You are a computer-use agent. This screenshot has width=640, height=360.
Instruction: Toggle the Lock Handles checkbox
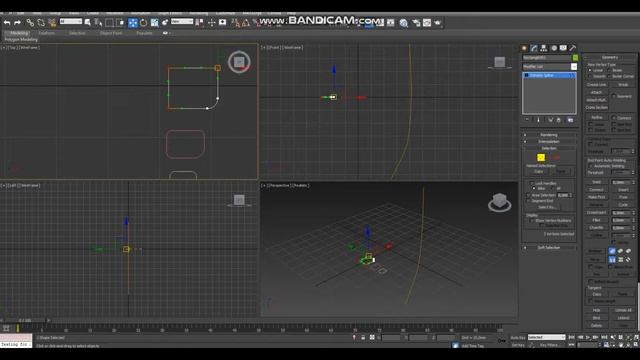(532, 184)
